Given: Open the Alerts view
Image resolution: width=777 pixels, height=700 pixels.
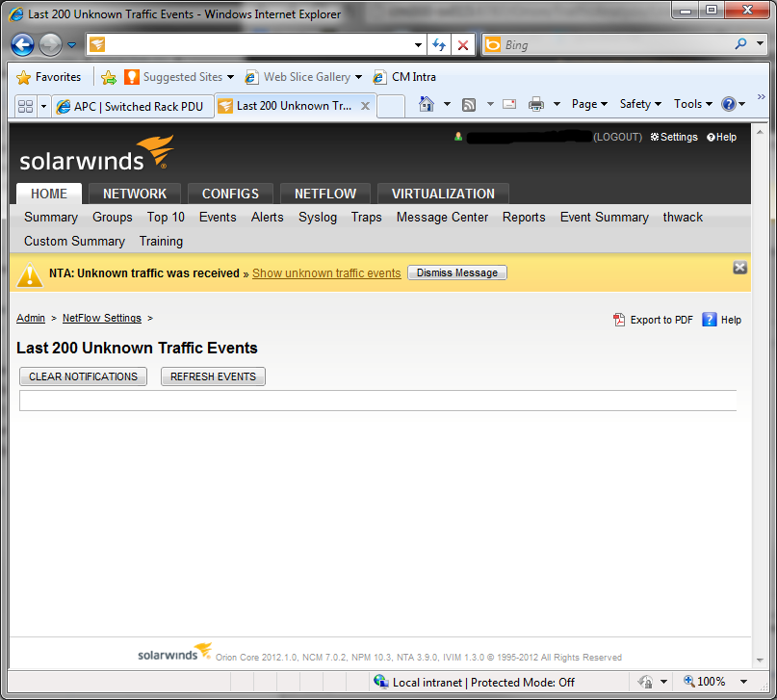Looking at the screenshot, I should click(x=267, y=218).
